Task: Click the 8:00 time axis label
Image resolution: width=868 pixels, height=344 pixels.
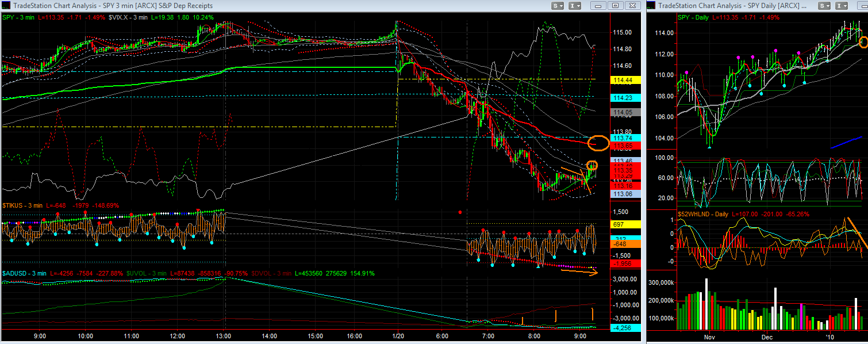Action: (534, 335)
